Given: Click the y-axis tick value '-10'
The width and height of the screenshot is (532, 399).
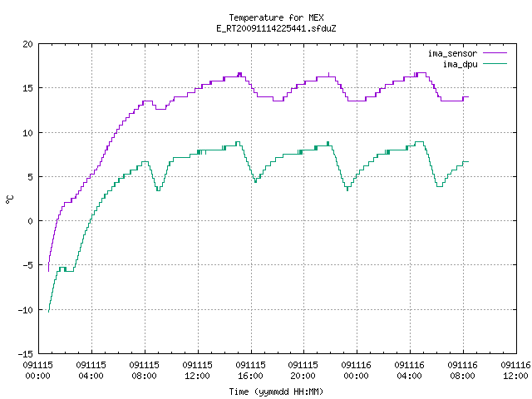Looking at the screenshot, I should point(26,310).
